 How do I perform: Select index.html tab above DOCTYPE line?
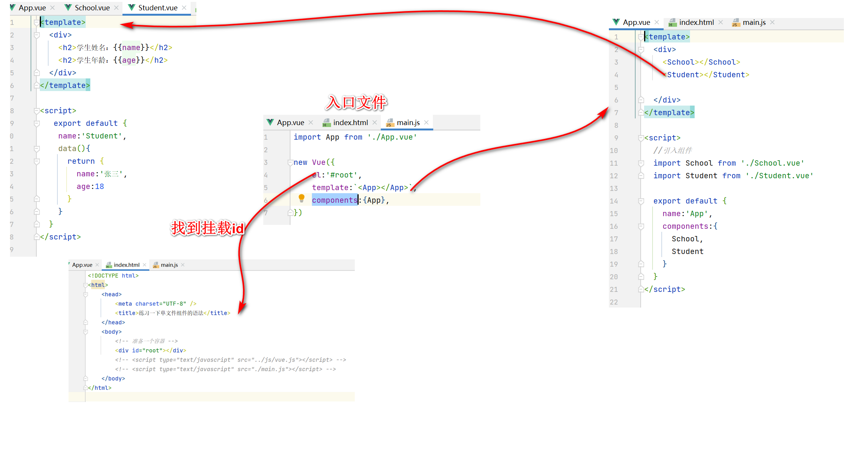(x=126, y=265)
